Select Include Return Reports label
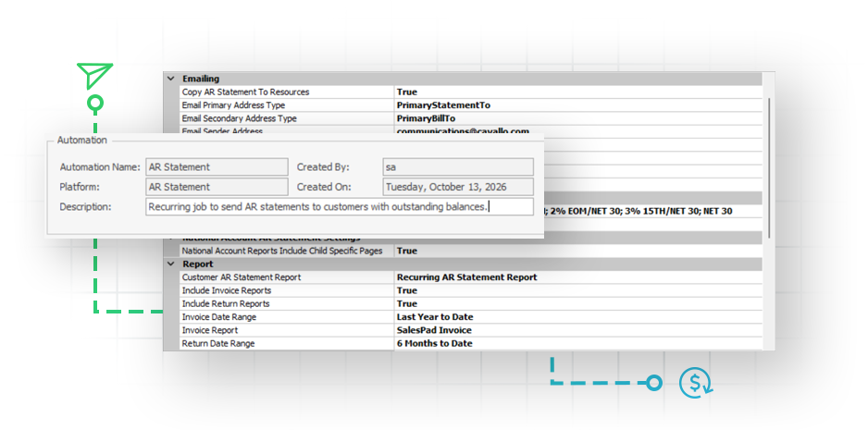Viewport: 868px width, 430px height. pos(226,304)
